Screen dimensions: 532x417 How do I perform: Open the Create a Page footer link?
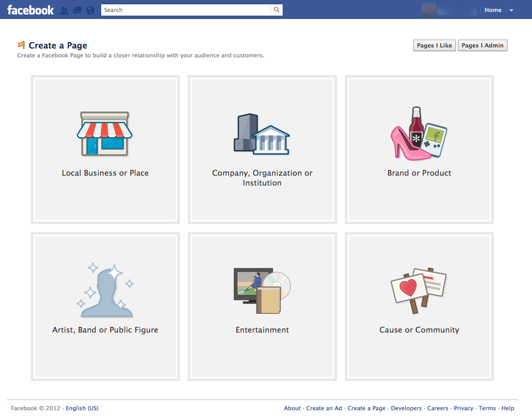(x=367, y=408)
